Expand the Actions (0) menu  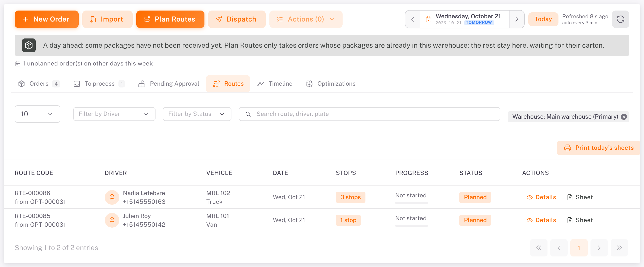coord(306,19)
